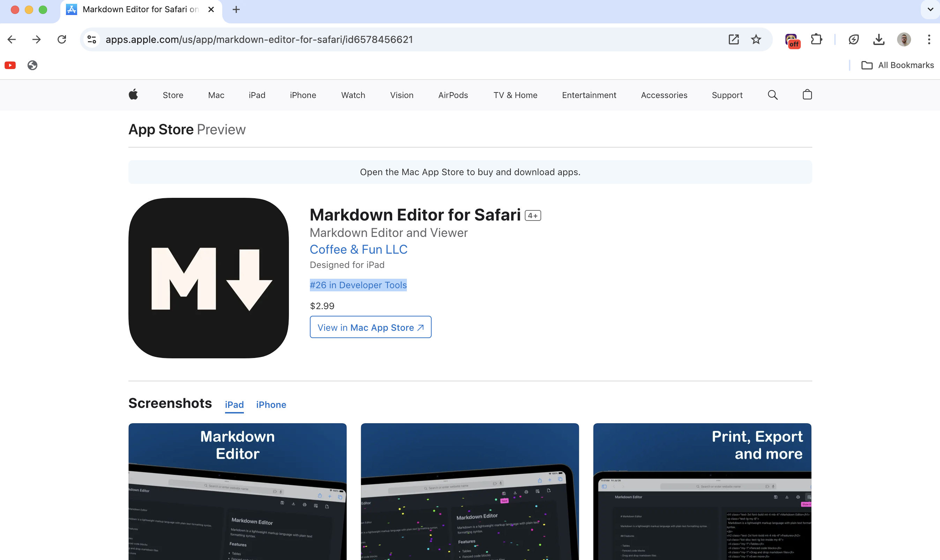Click the download icon in browser toolbar
This screenshot has width=940, height=560.
click(879, 39)
